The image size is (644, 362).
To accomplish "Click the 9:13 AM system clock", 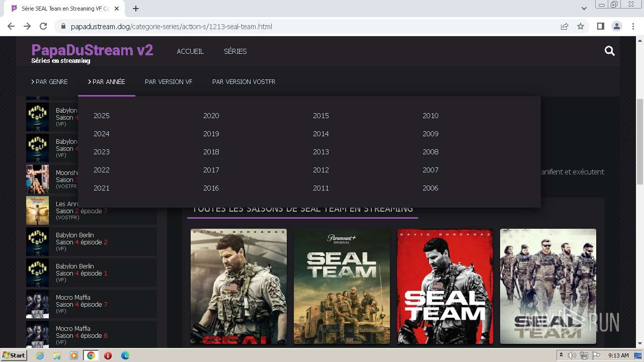I will pyautogui.click(x=618, y=355).
